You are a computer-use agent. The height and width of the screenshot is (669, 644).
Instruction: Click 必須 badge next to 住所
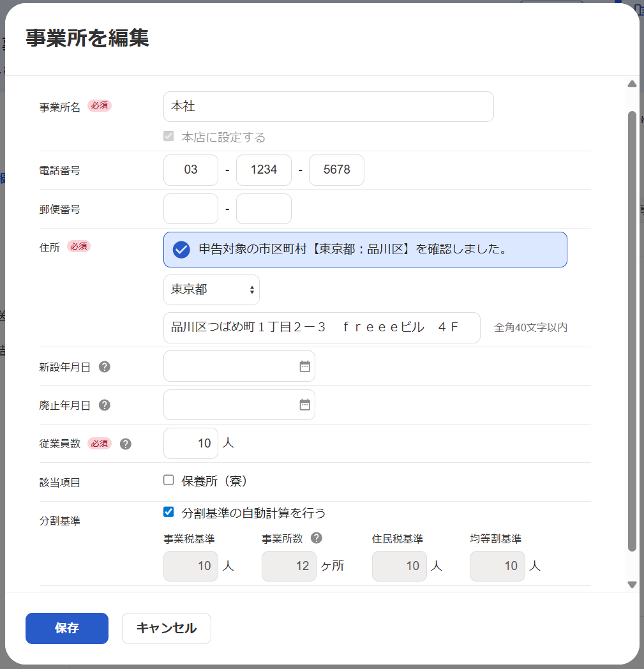tap(79, 246)
